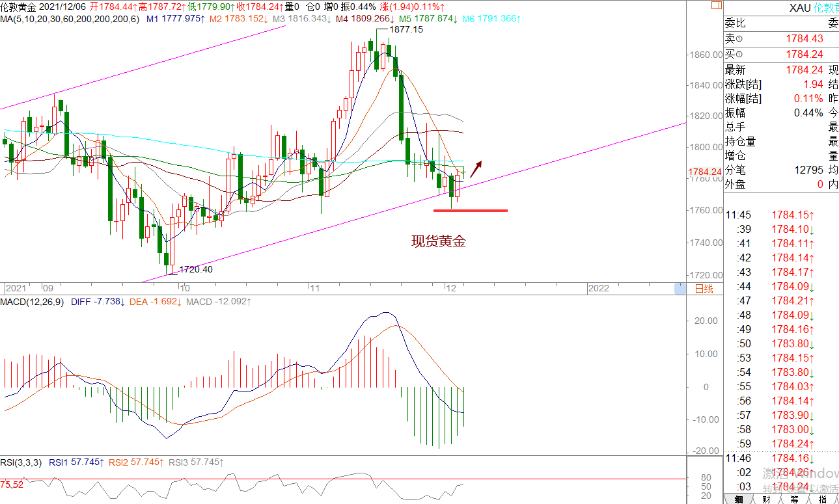Click the 伦敦黄金 chart title

pyautogui.click(x=18, y=7)
